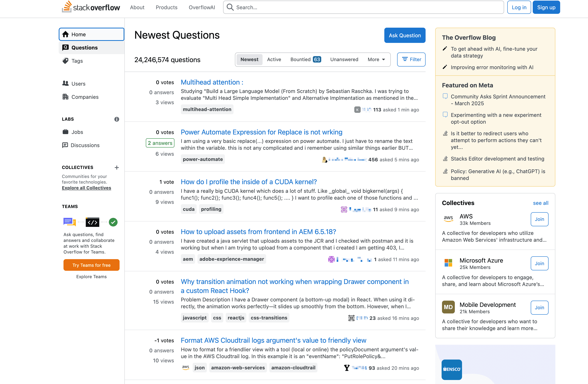Click the Ask Question button
The width and height of the screenshot is (588, 384).
click(404, 35)
